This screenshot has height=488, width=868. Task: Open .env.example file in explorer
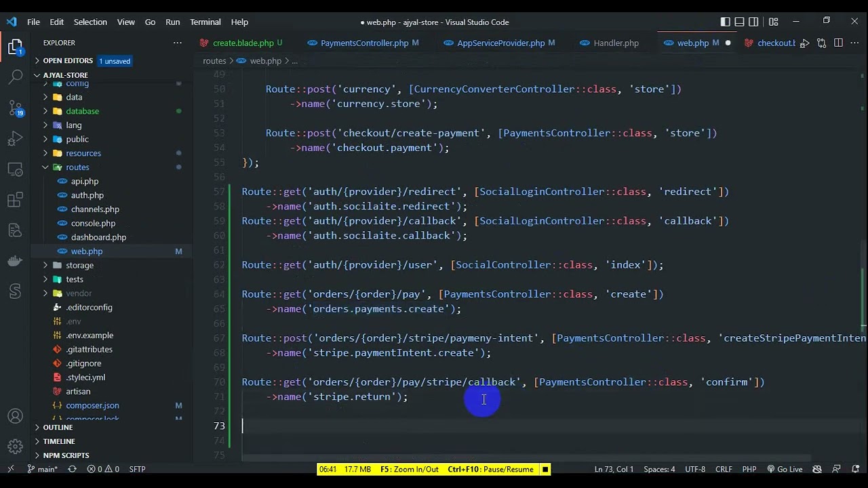pyautogui.click(x=90, y=335)
